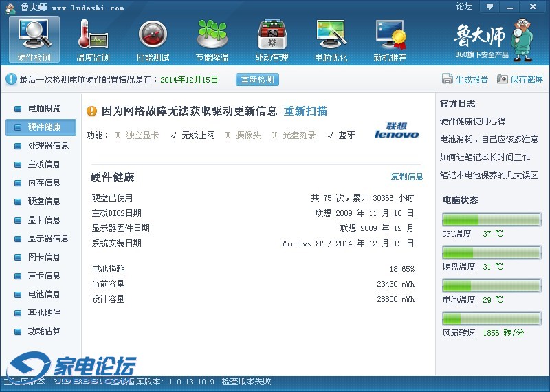Select 内存信息 in the sidebar
This screenshot has height=392, width=550.
(41, 183)
